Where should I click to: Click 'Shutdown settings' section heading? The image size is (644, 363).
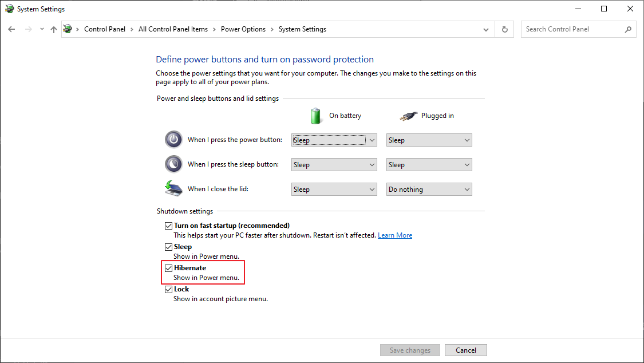[x=185, y=211]
